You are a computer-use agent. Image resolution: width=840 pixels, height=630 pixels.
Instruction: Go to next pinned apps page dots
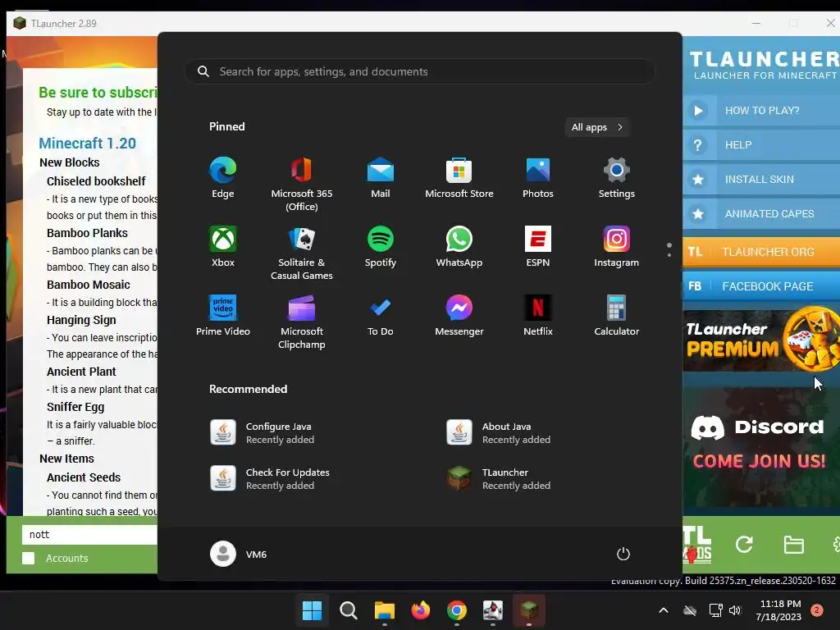tap(669, 250)
